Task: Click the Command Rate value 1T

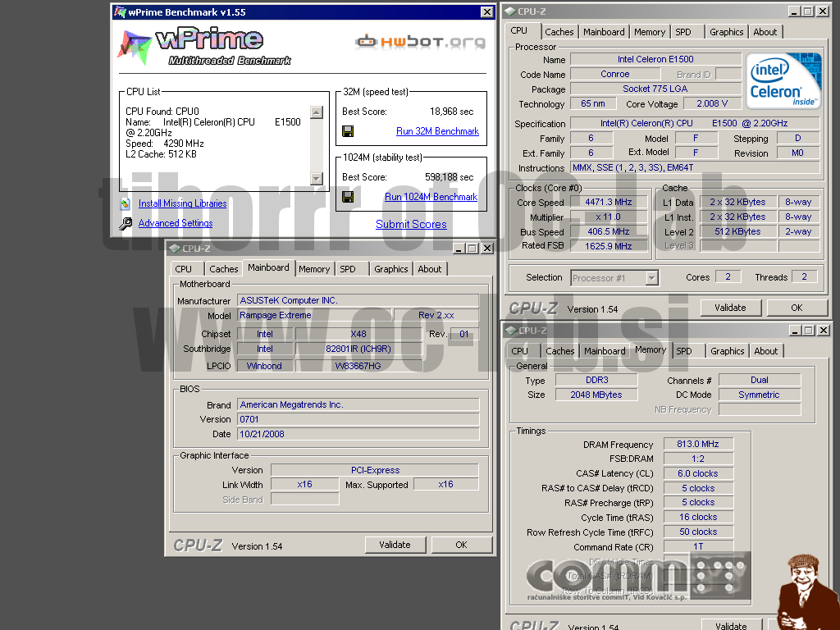Action: 698,546
